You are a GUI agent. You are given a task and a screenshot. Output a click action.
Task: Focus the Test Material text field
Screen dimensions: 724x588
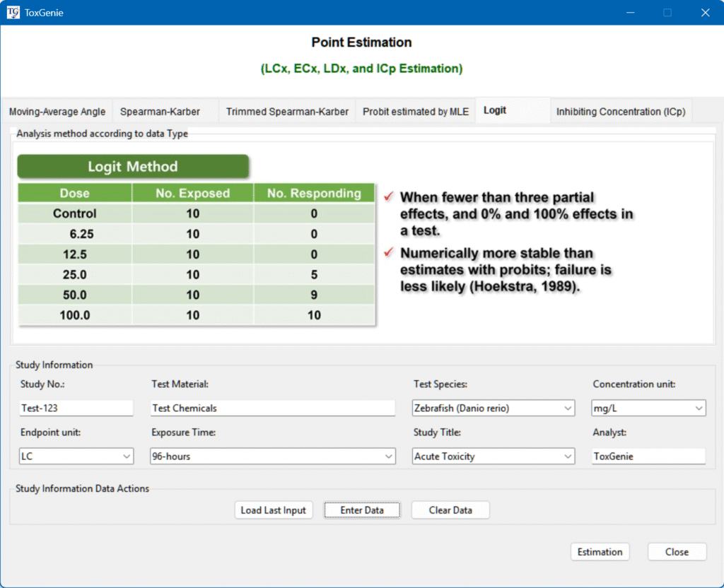pos(273,408)
